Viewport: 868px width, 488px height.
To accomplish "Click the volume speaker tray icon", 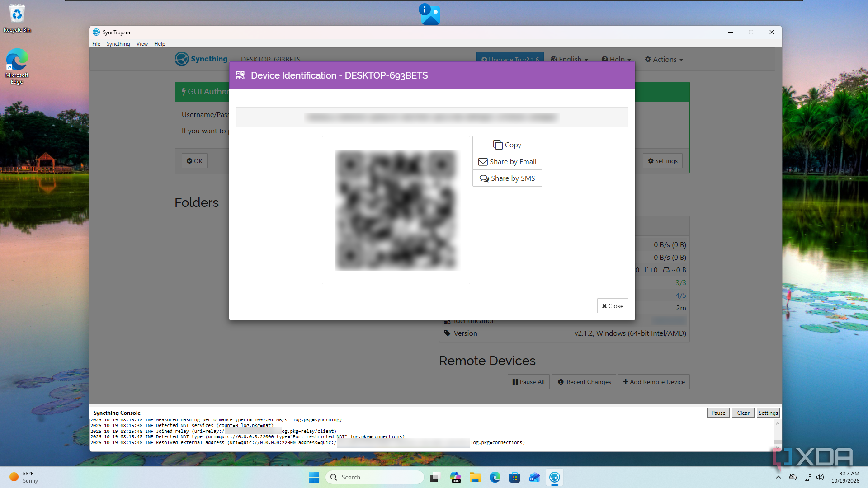I will [x=820, y=477].
